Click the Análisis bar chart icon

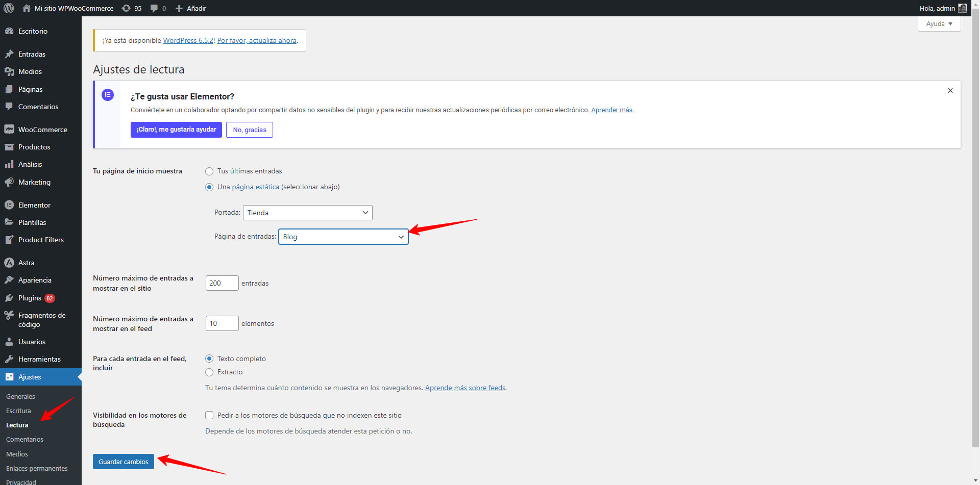click(9, 164)
